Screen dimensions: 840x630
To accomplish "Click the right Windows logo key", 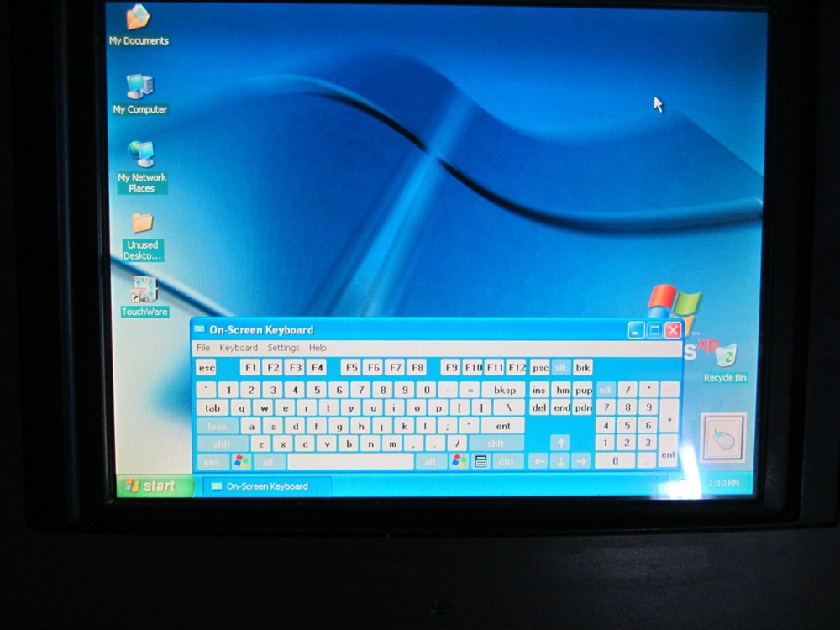I will 459,460.
